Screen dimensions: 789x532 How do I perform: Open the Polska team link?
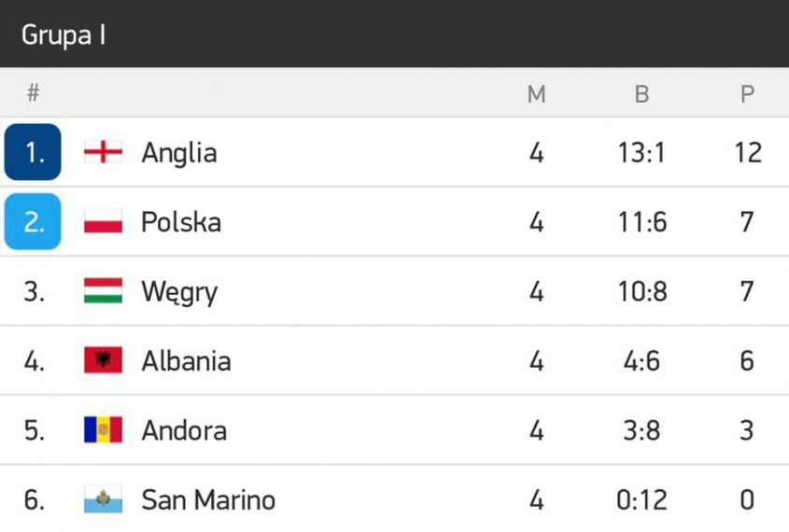(x=181, y=222)
